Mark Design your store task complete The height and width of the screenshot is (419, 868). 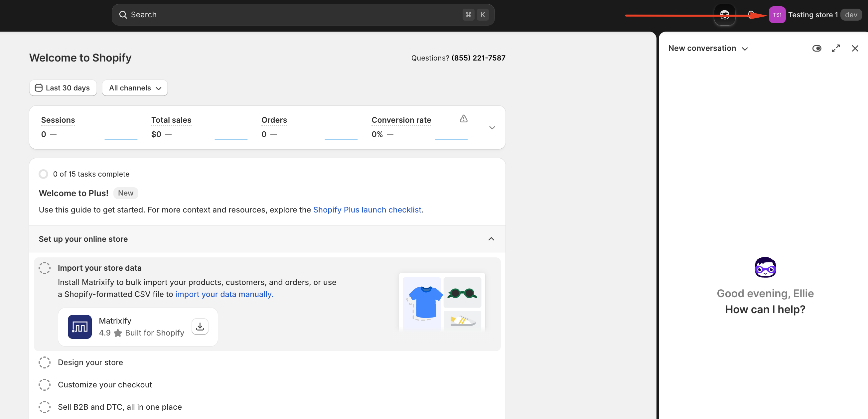pos(45,362)
